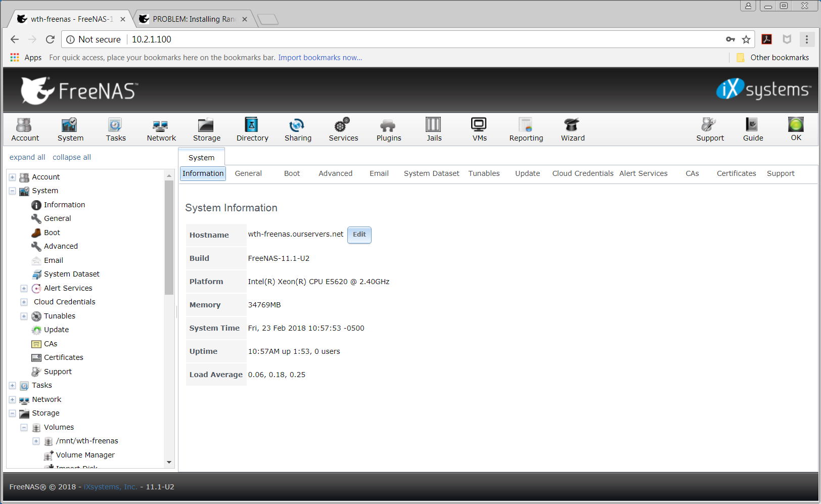The width and height of the screenshot is (821, 504).
Task: Click the collapse all link
Action: coord(72,157)
